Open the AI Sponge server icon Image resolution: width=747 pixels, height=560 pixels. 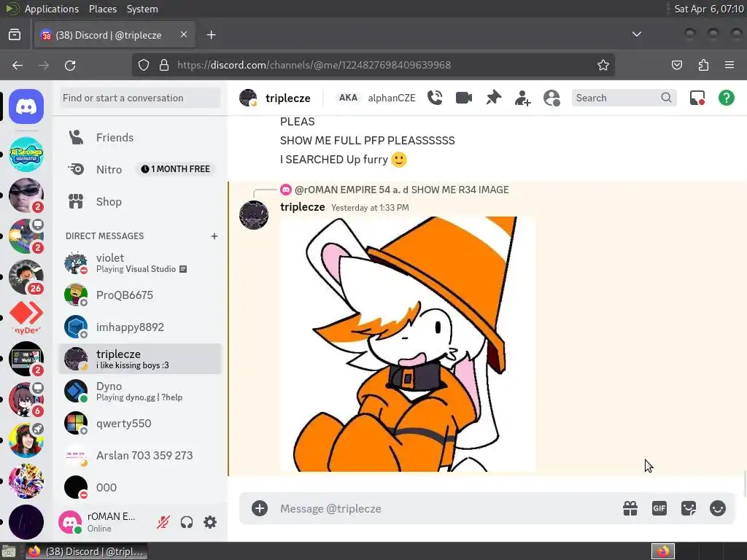26,155
